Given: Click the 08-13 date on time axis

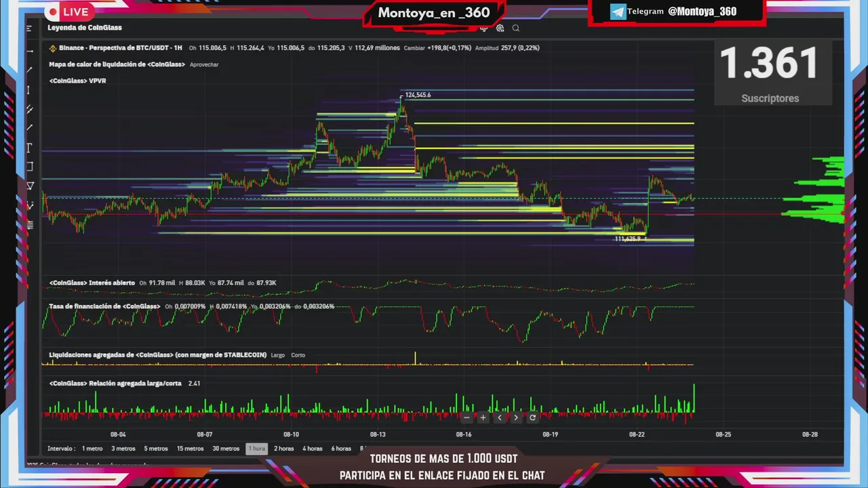Looking at the screenshot, I should click(x=378, y=434).
